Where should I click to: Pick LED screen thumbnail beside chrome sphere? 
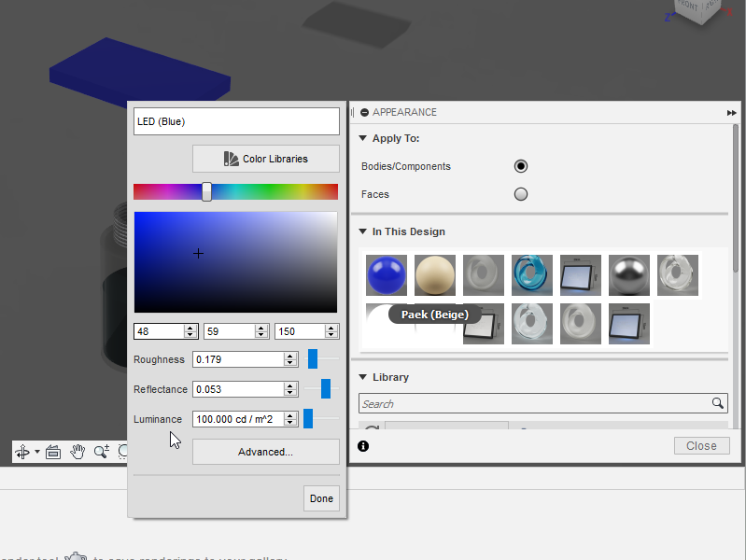pos(581,275)
